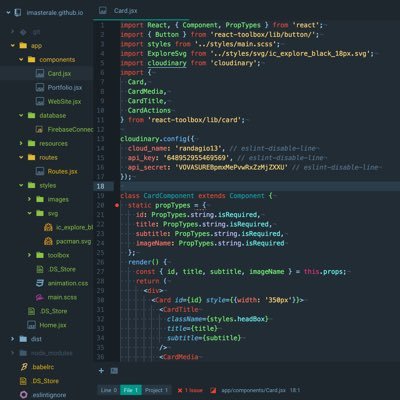Open Routes.jsx from the tree

[63, 172]
